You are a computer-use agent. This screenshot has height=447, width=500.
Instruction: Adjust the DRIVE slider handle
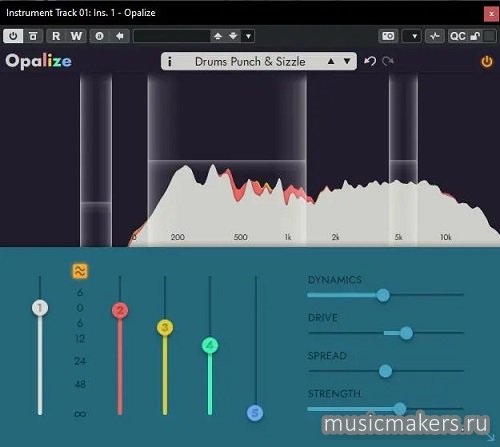tap(406, 333)
